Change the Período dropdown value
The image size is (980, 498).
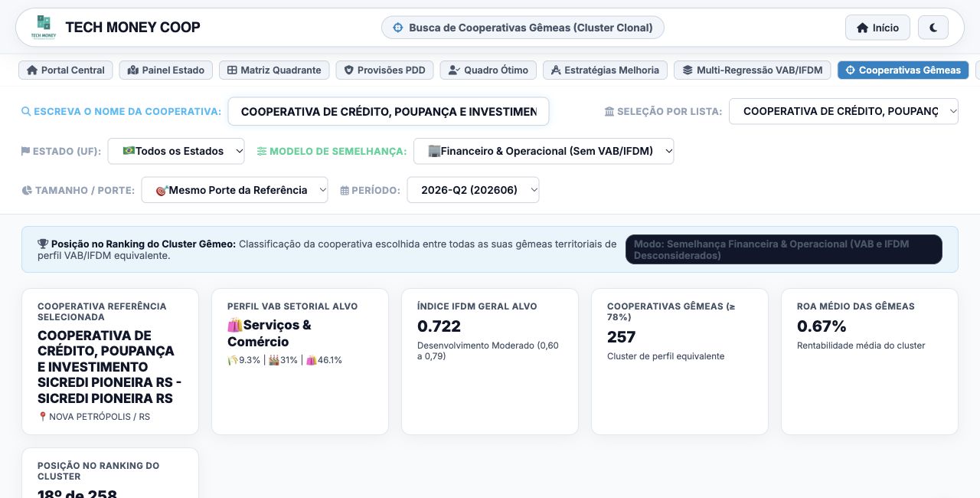pyautogui.click(x=473, y=190)
